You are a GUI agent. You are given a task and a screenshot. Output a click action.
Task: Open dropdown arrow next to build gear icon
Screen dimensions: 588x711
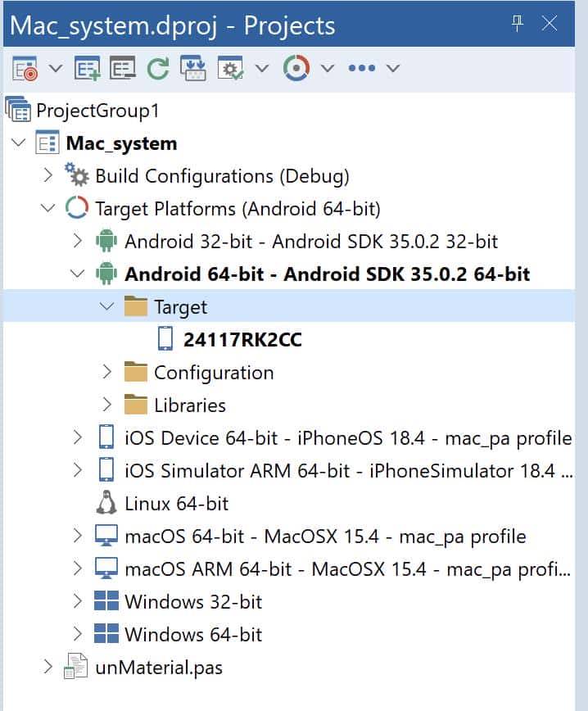click(262, 69)
